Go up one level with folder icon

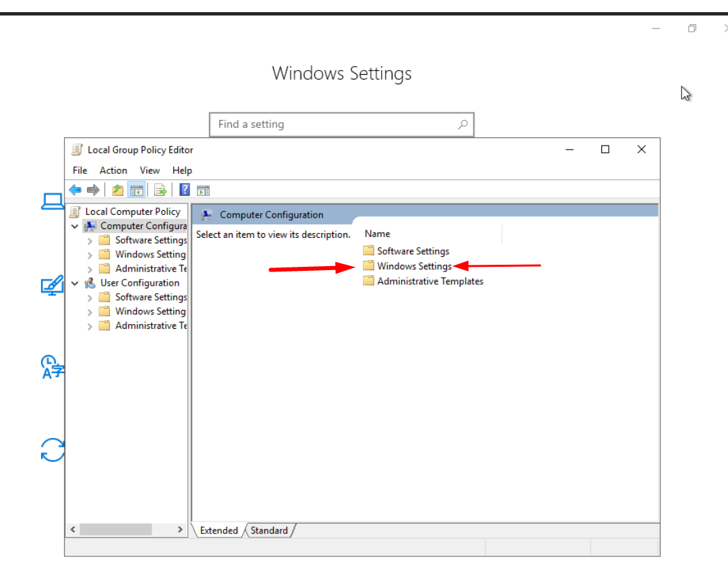(118, 190)
